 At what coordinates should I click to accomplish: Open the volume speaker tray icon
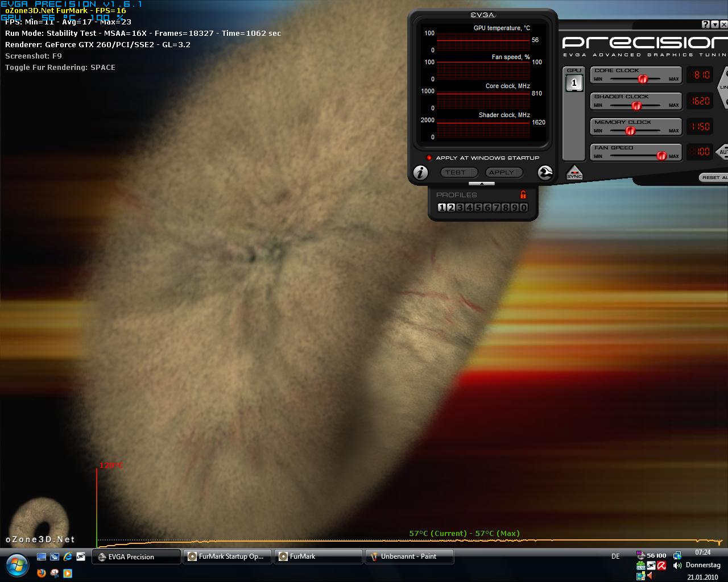677,566
